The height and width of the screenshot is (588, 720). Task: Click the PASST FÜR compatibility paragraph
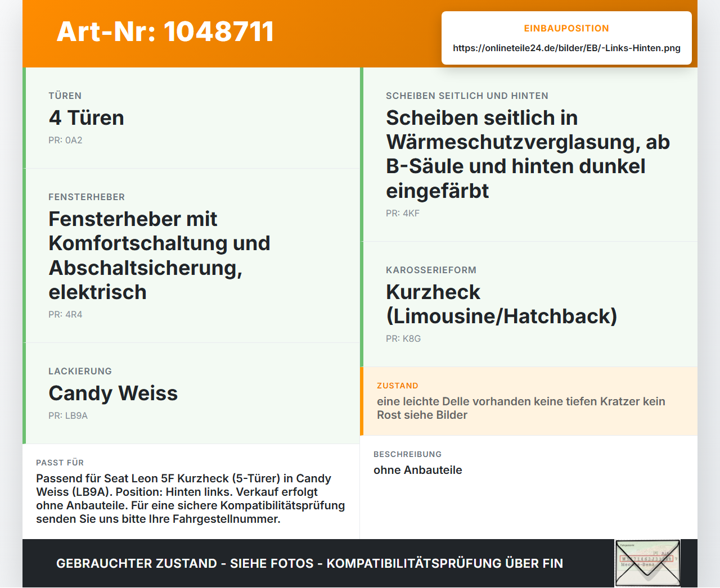click(x=191, y=499)
